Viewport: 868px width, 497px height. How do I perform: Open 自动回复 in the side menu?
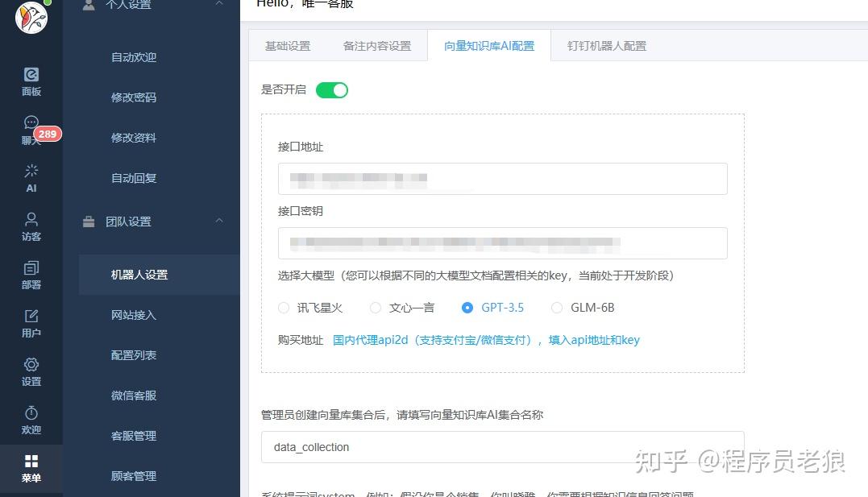134,178
